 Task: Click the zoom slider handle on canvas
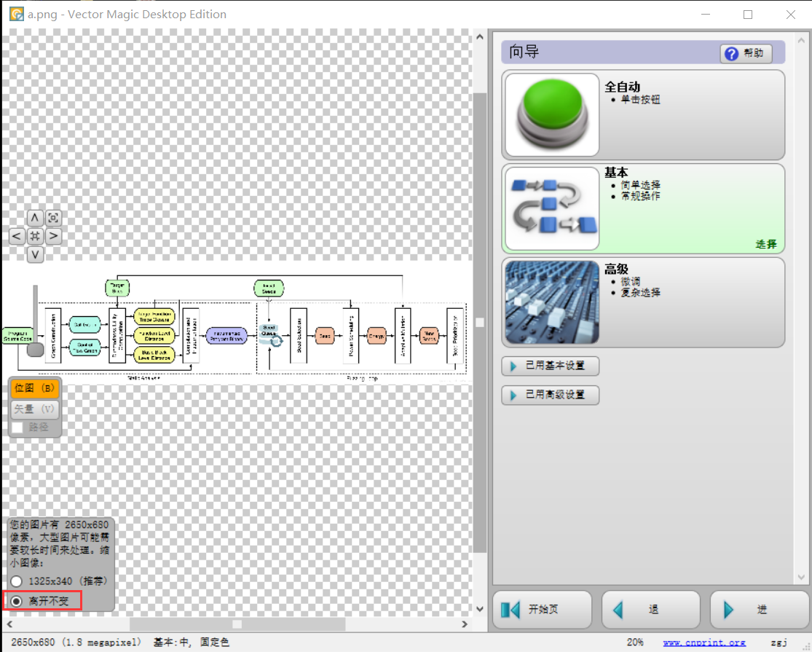[x=35, y=350]
